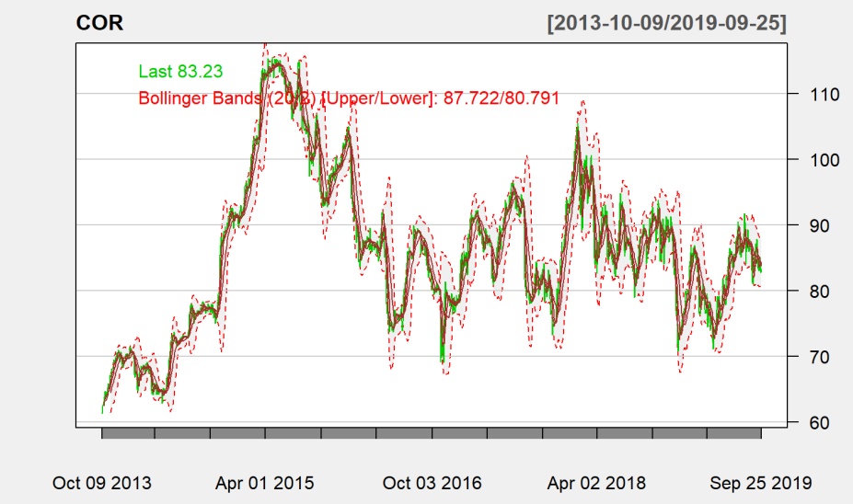Click the 'Oct 03 2016' date label
The height and width of the screenshot is (504, 853).
431,483
